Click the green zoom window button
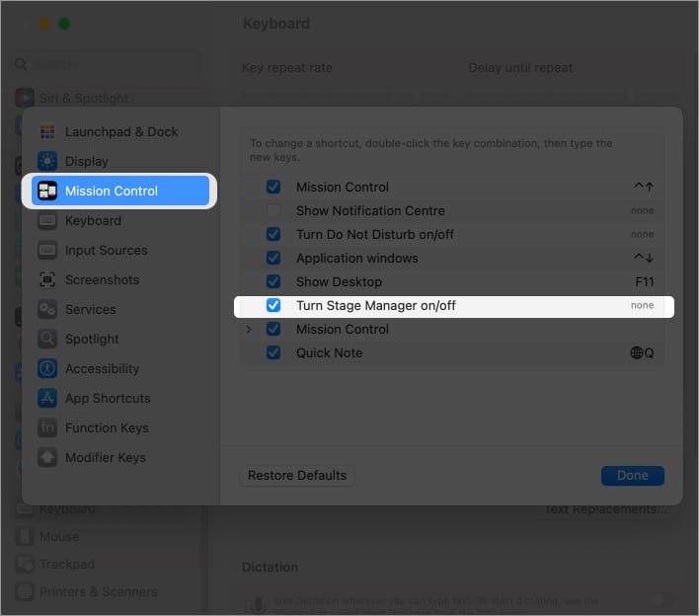The image size is (699, 616). tap(64, 24)
